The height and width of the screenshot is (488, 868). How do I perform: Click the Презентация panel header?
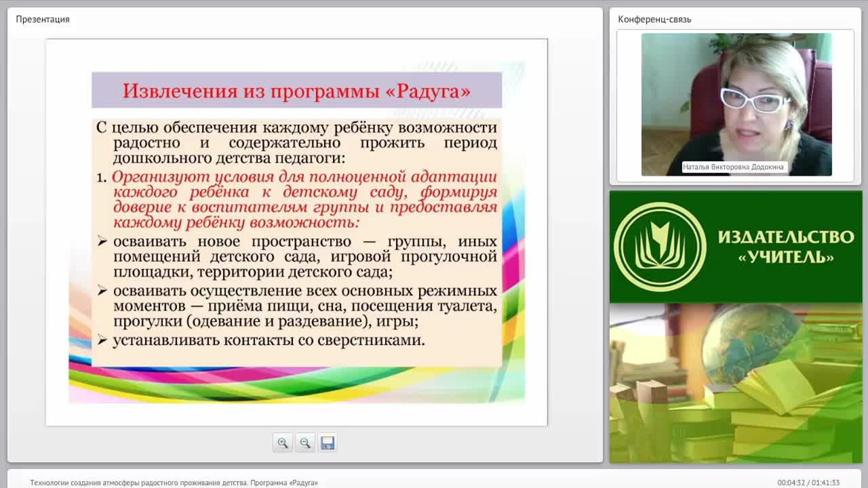click(43, 19)
